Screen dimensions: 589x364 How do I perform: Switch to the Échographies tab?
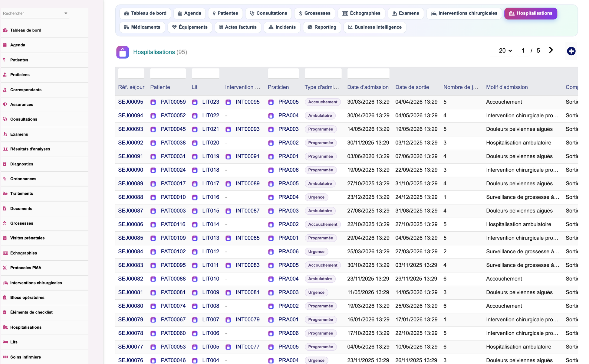(x=361, y=13)
